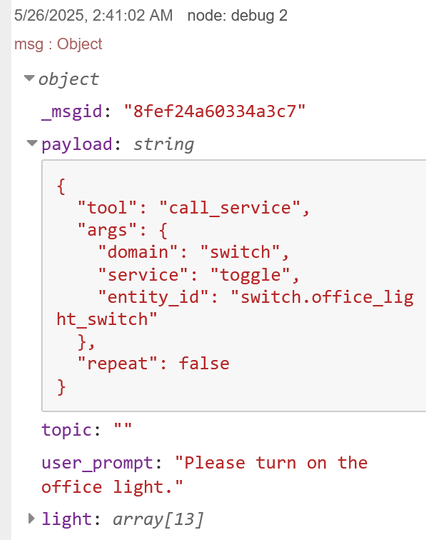
Task: Select the _msgid property key
Action: tap(72, 112)
